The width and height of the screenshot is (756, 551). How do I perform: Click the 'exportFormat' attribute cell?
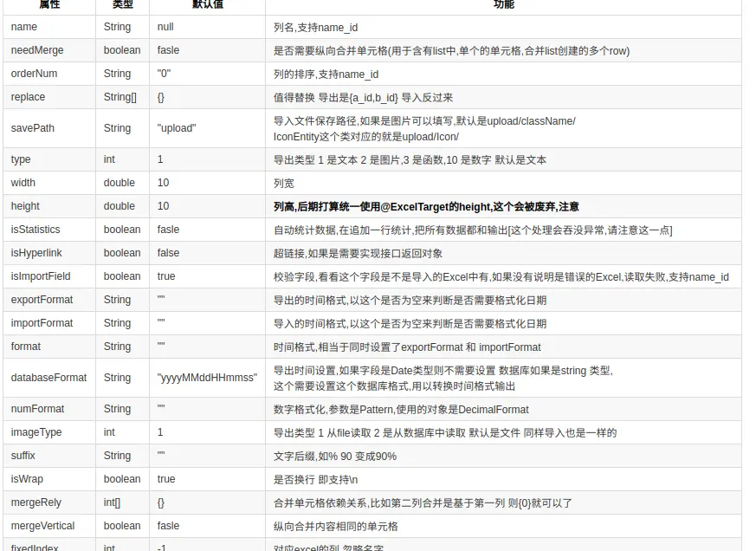click(49, 300)
